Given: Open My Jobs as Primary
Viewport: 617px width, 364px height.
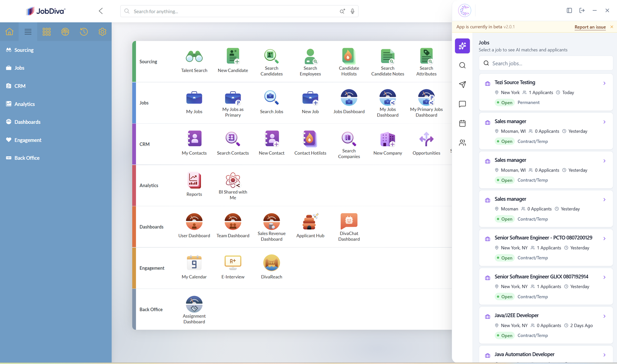Looking at the screenshot, I should (233, 98).
